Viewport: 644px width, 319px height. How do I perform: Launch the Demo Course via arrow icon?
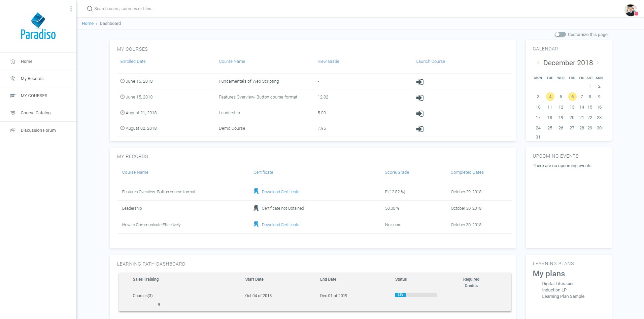[419, 129]
